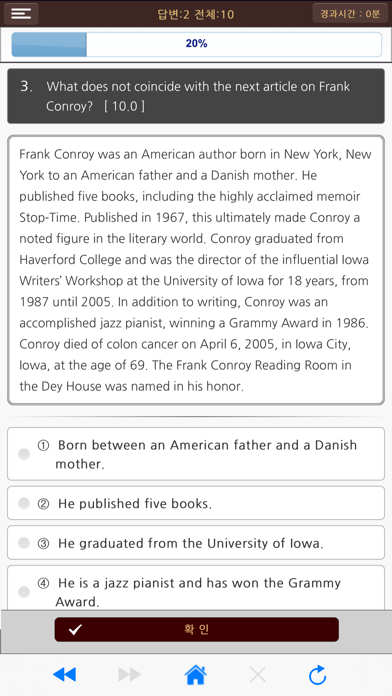The width and height of the screenshot is (392, 696).
Task: Tap 'He graduated from the University of Iowa.' text
Action: (190, 543)
